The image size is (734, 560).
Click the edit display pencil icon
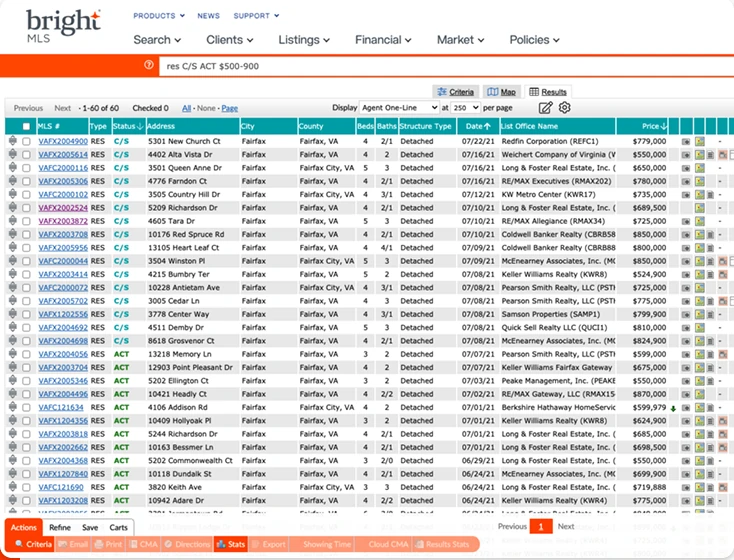coord(545,108)
